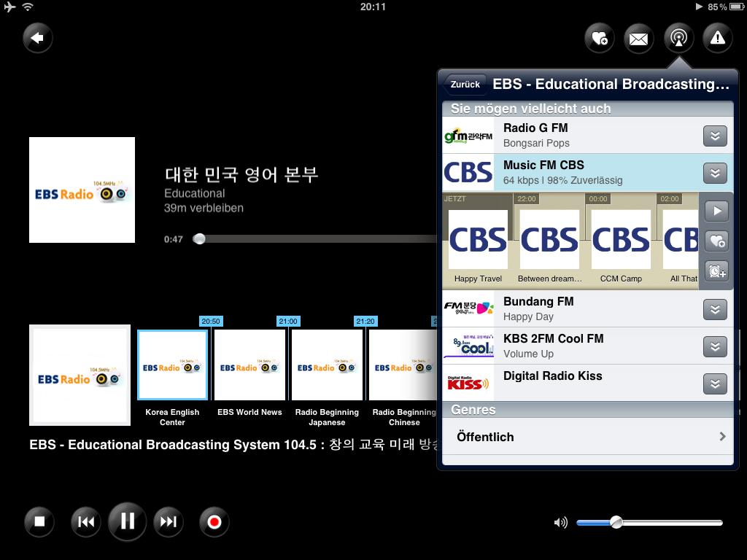This screenshot has height=560, width=747.
Task: Click the battery status at 85 %
Action: coord(726,7)
